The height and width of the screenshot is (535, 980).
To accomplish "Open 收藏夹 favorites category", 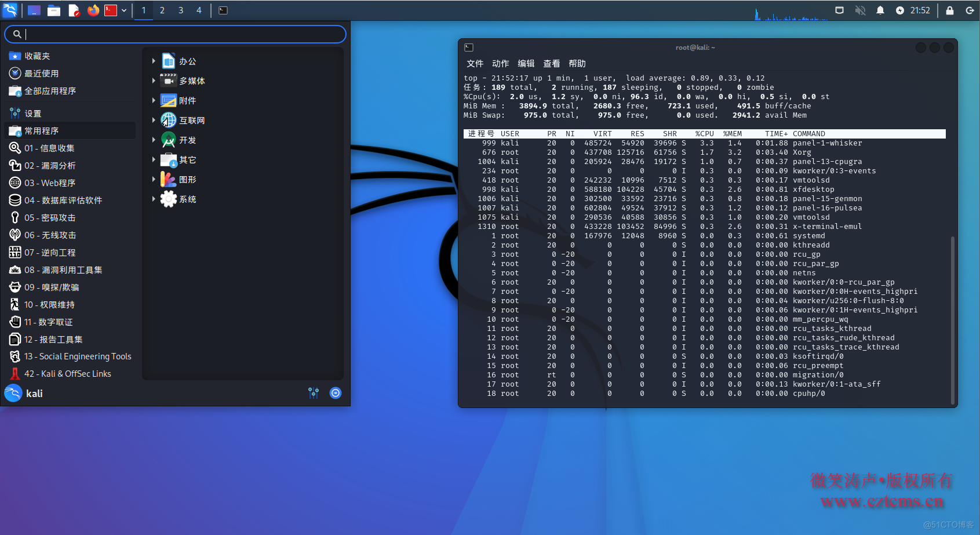I will pos(70,56).
